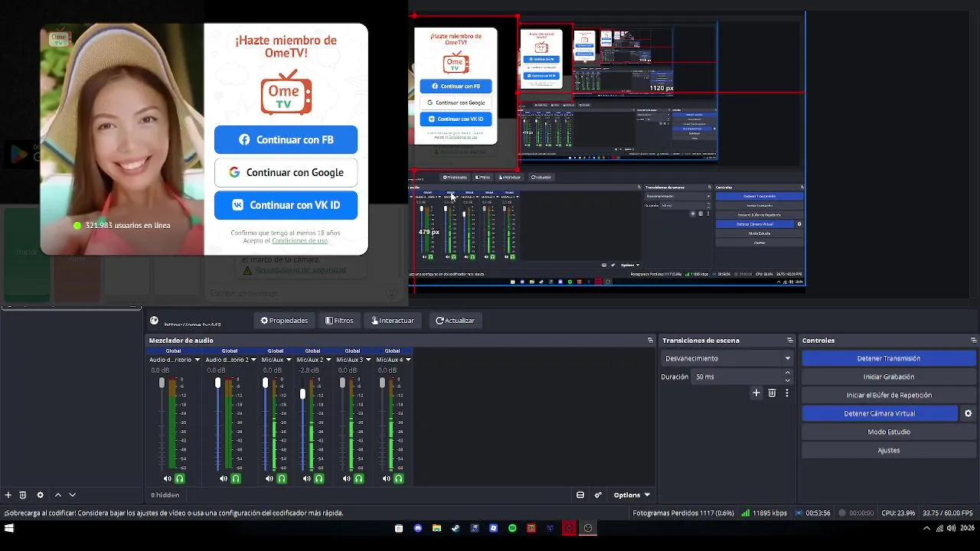Open the mixer Options dropdown
The image size is (980, 551).
[632, 495]
